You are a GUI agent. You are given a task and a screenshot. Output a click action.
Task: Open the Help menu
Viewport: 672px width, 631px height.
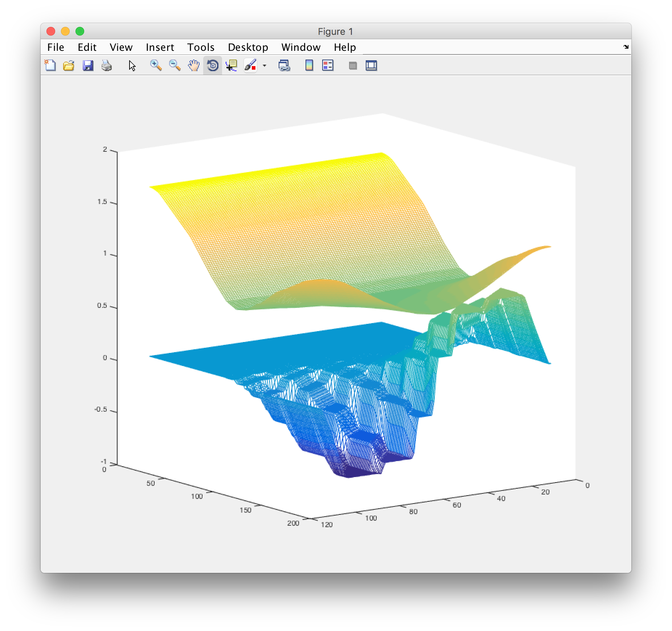coord(345,47)
